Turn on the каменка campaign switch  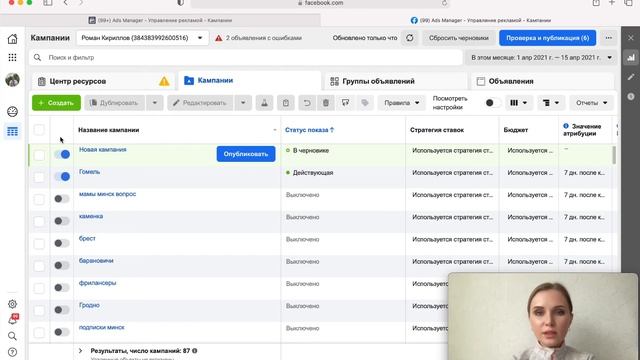pyautogui.click(x=62, y=221)
